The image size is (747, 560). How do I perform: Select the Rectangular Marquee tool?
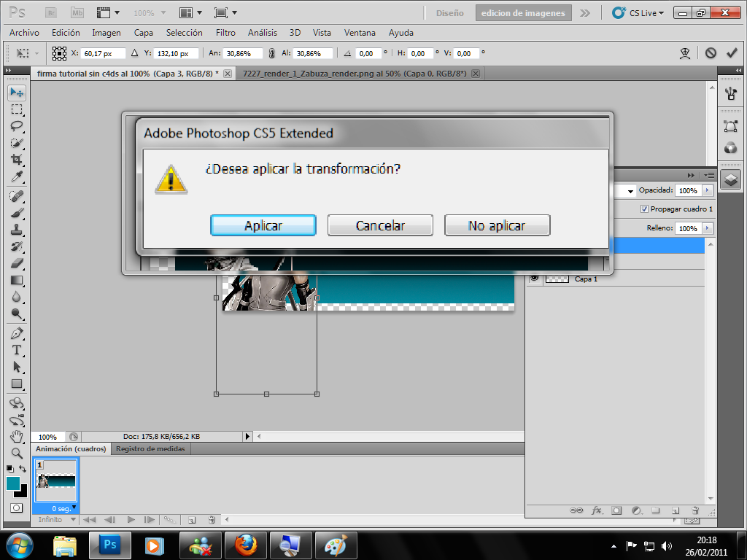[x=17, y=109]
